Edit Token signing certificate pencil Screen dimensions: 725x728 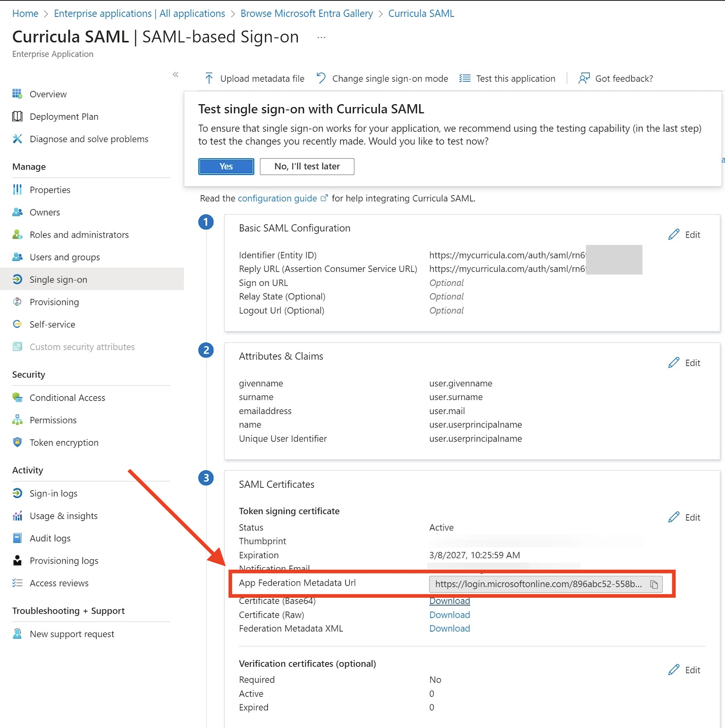pos(674,517)
